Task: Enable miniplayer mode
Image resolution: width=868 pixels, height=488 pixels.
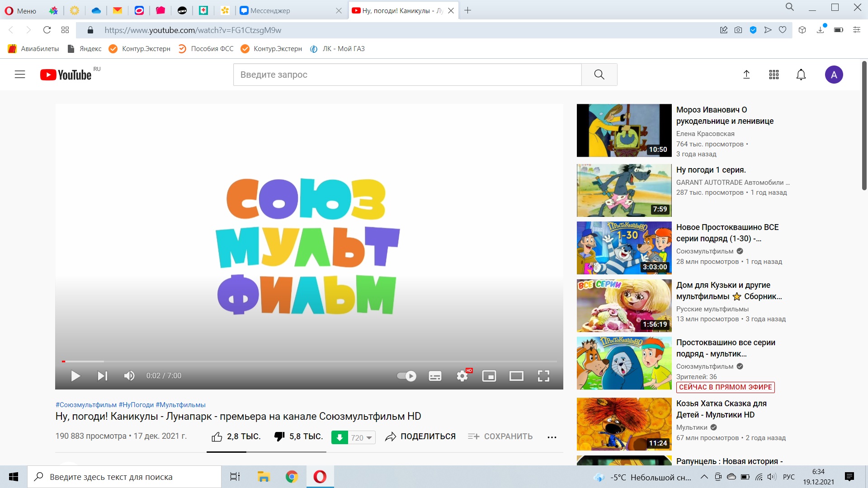Action: tap(489, 376)
